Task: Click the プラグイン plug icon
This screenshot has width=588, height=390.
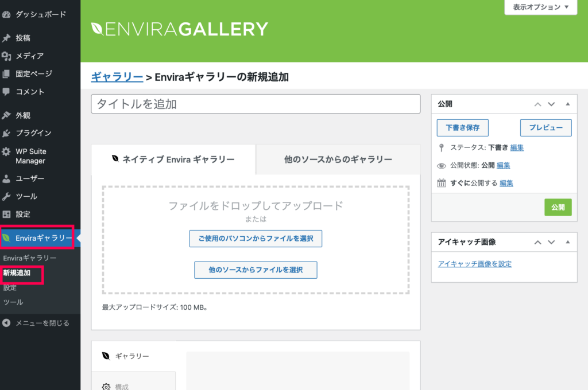Action: coord(6,133)
